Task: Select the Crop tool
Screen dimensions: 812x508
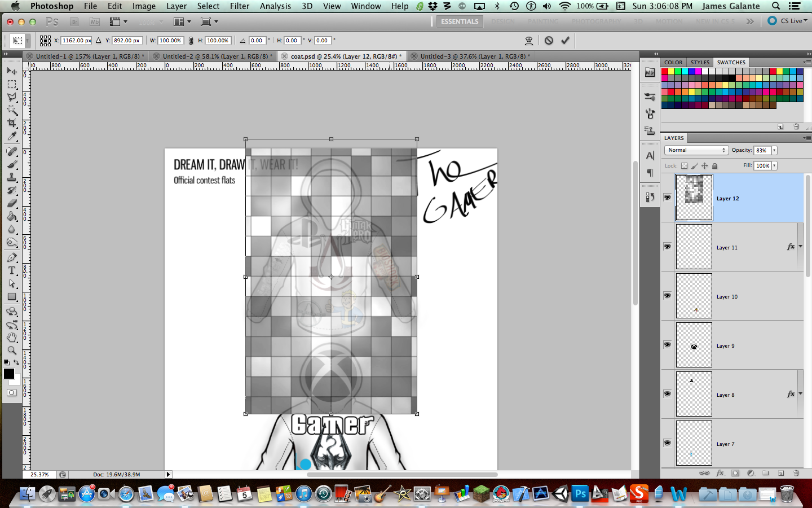Action: click(12, 123)
